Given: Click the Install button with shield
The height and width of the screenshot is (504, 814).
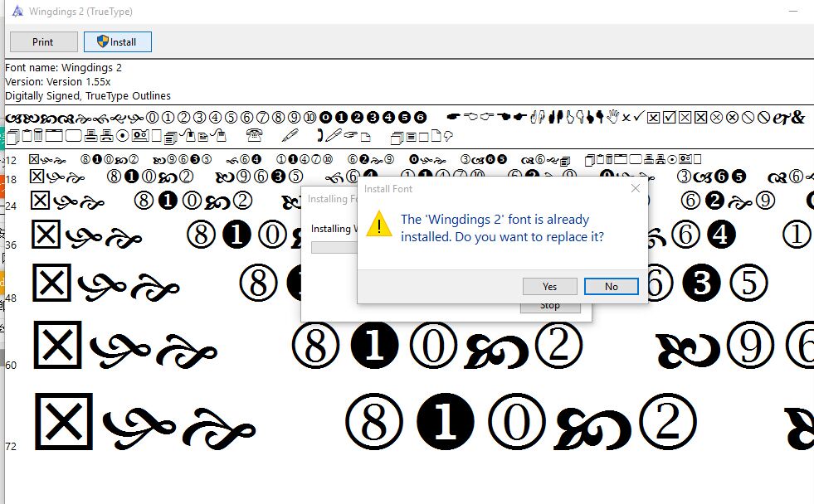Looking at the screenshot, I should pyautogui.click(x=117, y=42).
